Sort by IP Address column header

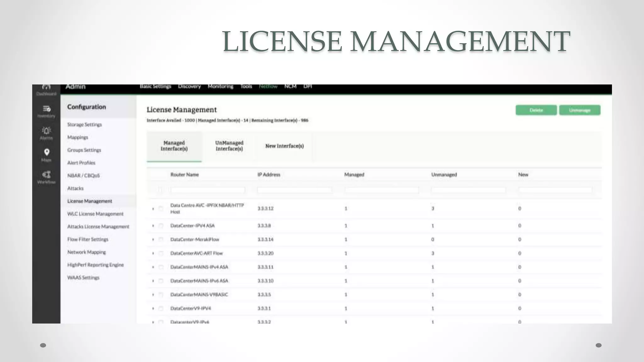tap(269, 174)
